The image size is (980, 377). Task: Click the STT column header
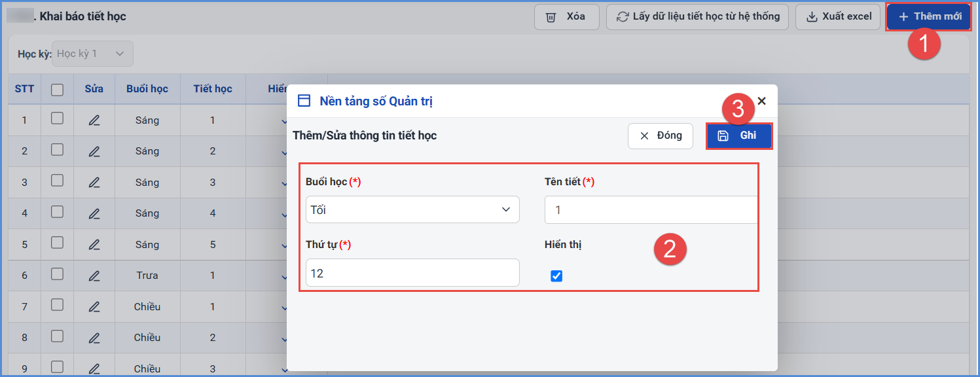[x=25, y=89]
